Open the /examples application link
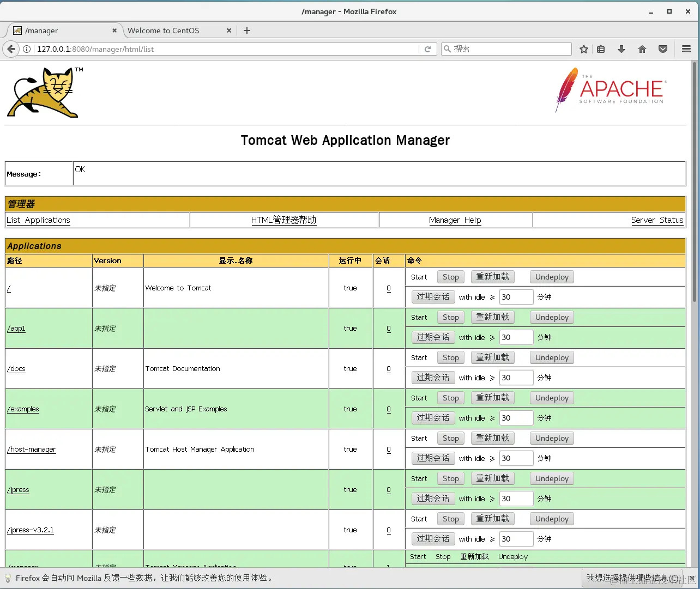The image size is (700, 589). [x=23, y=409]
